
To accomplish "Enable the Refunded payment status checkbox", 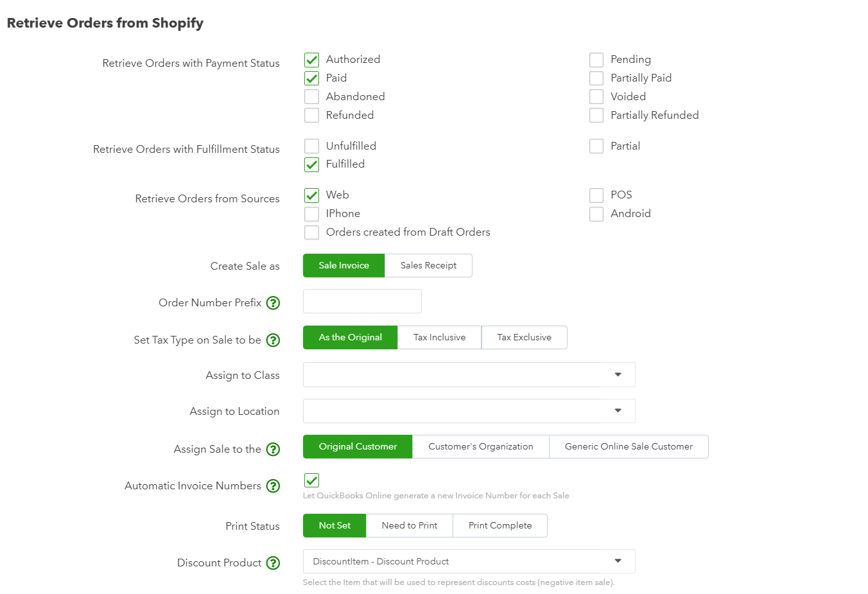I will coord(311,115).
